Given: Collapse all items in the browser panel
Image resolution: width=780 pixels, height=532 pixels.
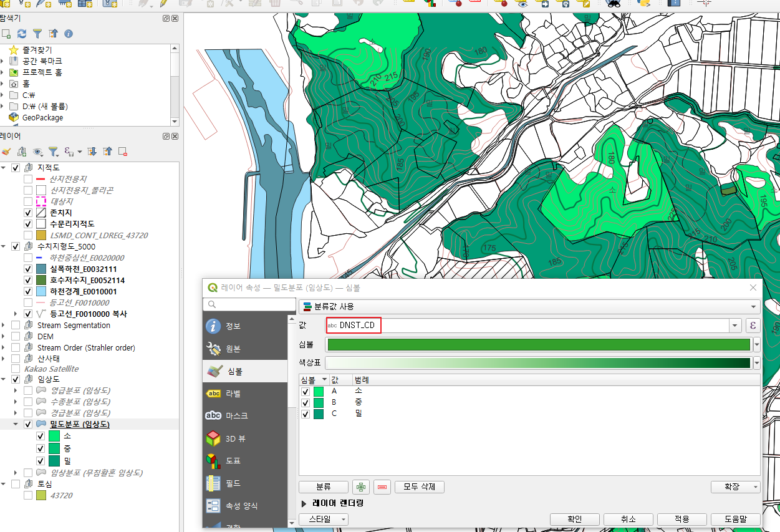Looking at the screenshot, I should (53, 33).
